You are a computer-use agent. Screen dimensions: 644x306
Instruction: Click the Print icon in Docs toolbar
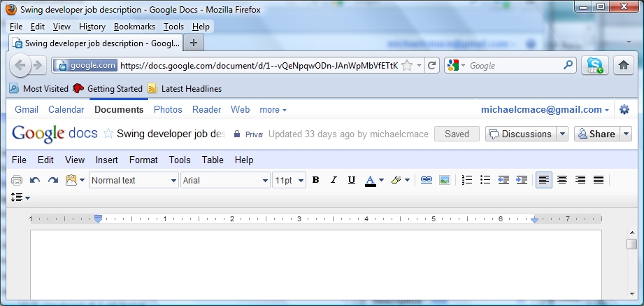17,180
